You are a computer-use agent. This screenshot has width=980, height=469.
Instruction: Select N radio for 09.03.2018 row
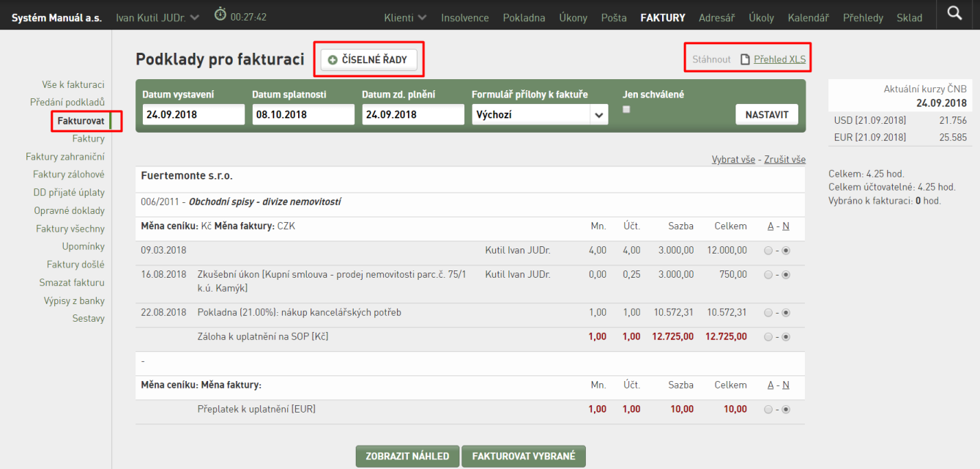(786, 251)
